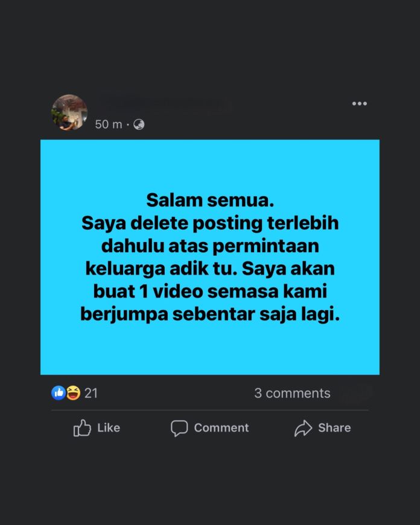View the 21 reactions list
Image resolution: width=420 pixels, height=525 pixels.
coord(91,393)
